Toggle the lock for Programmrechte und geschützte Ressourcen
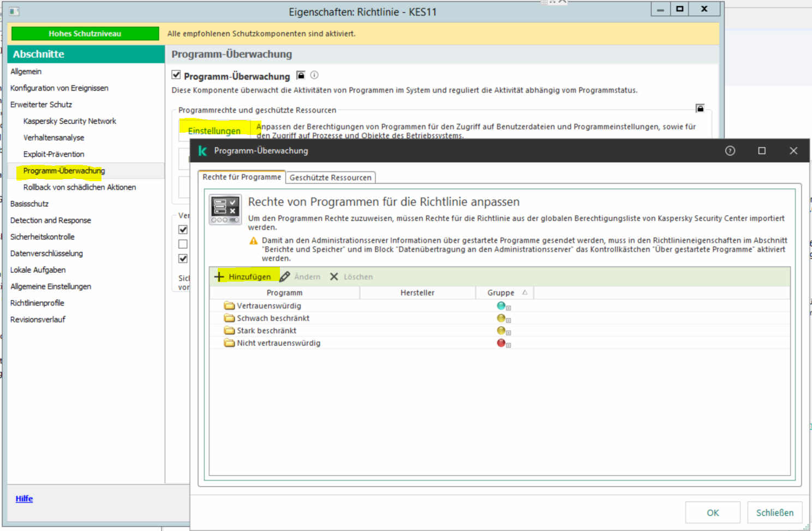 (x=700, y=108)
